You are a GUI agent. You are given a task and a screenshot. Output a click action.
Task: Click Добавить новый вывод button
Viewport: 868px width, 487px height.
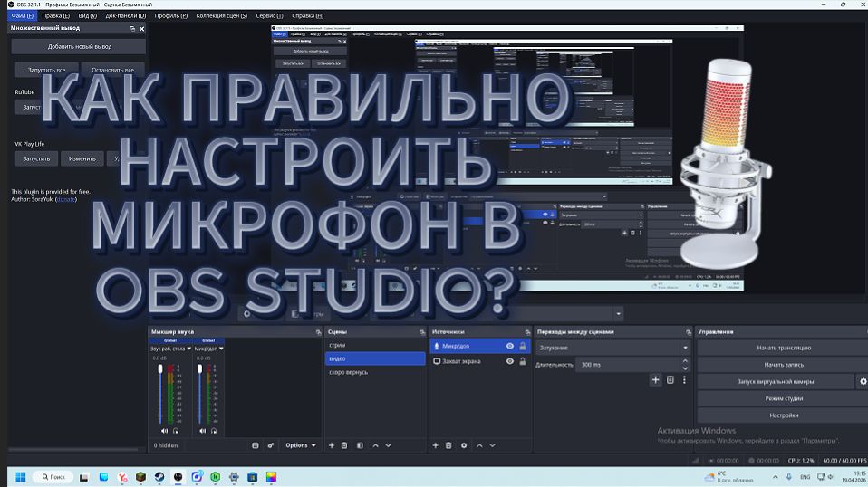(79, 46)
